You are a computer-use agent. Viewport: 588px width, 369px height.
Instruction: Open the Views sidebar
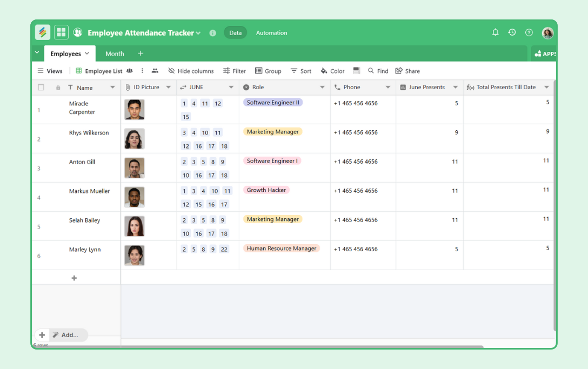(50, 71)
